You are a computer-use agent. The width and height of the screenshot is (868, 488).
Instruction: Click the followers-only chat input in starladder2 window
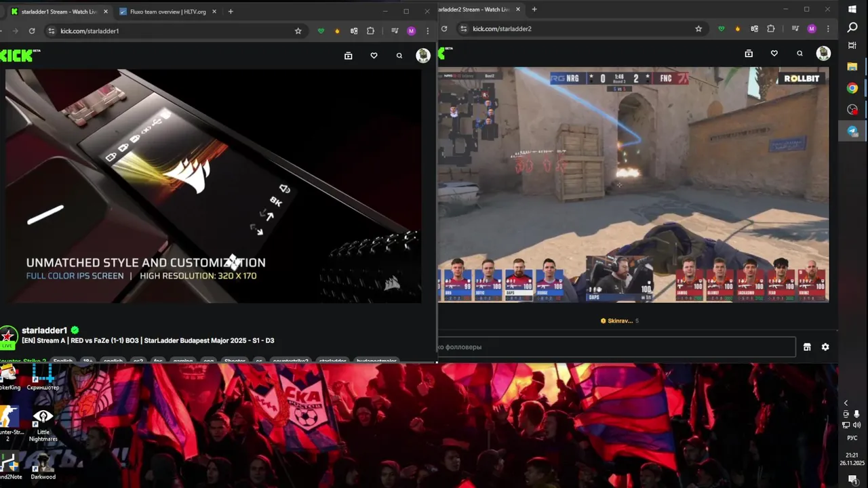(x=616, y=347)
